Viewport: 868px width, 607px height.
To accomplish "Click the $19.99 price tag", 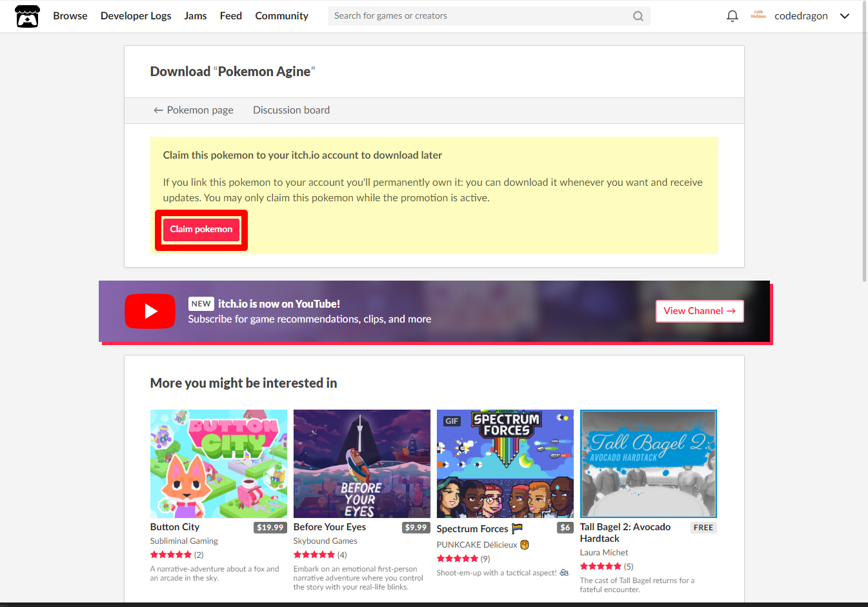I will pyautogui.click(x=270, y=528).
